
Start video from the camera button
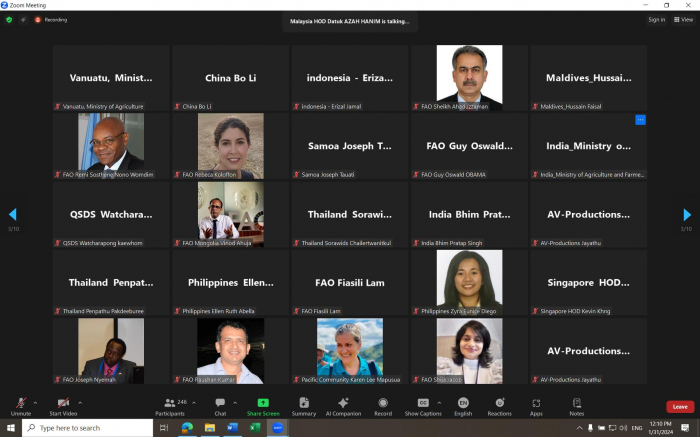[x=62, y=404]
